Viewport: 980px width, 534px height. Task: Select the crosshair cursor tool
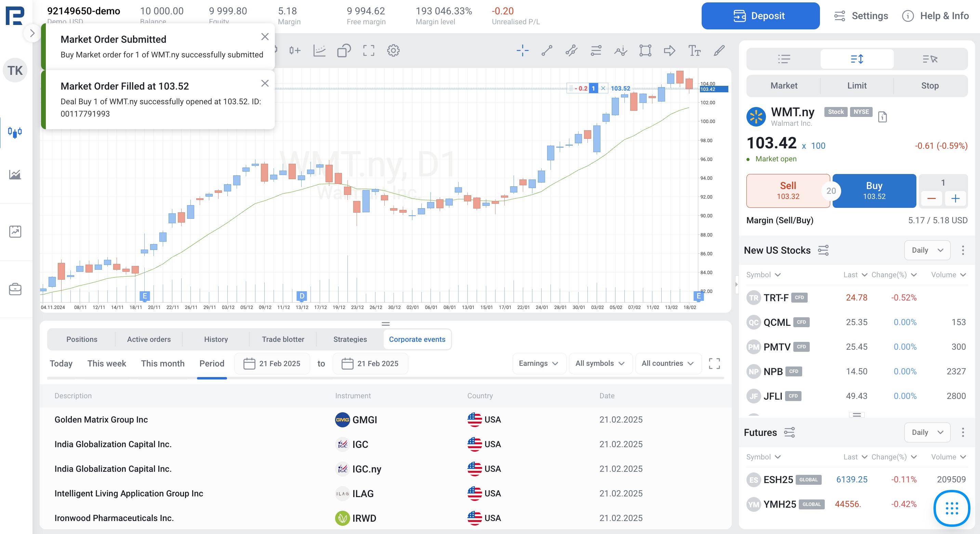click(522, 51)
